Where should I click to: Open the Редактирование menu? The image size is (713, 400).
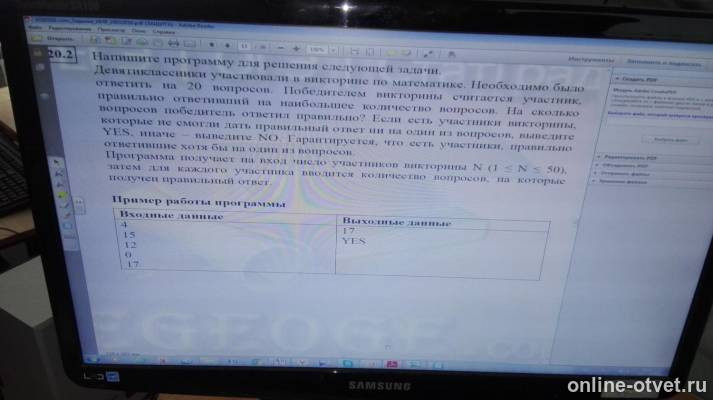point(70,29)
